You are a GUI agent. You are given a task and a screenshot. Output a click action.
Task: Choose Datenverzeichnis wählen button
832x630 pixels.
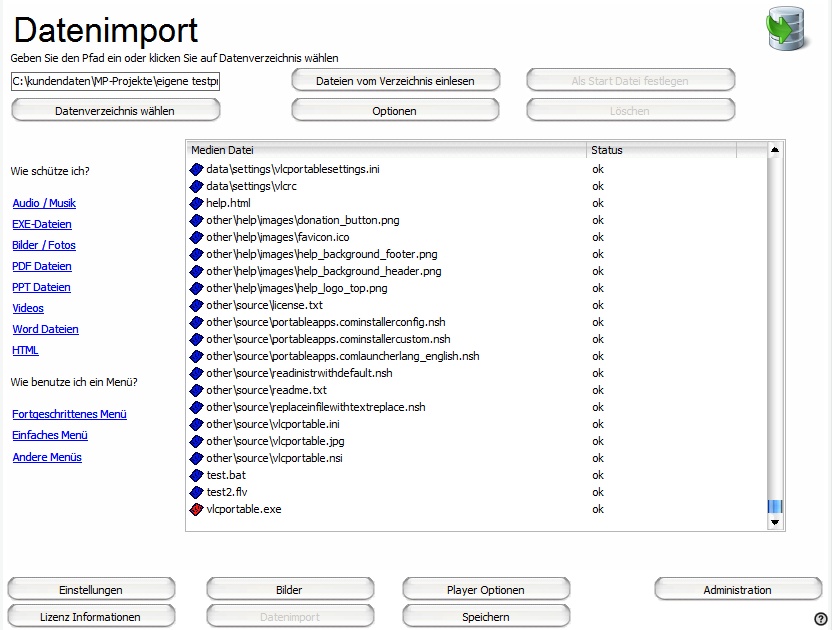pyautogui.click(x=115, y=111)
